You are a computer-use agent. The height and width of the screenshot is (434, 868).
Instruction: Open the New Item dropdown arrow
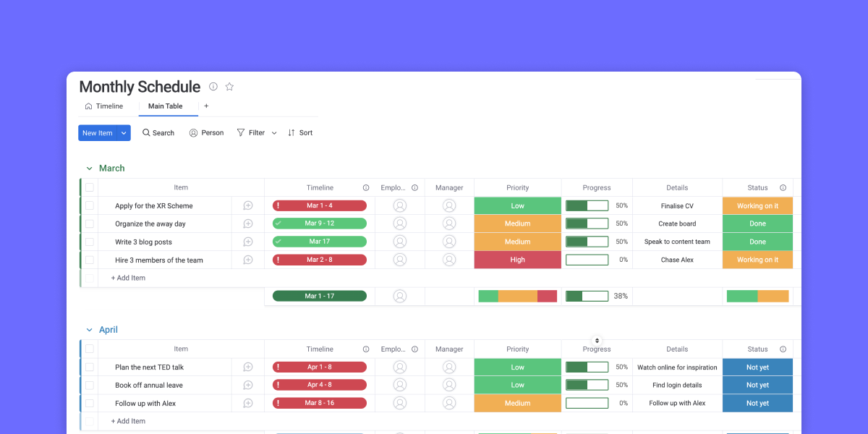(x=124, y=133)
